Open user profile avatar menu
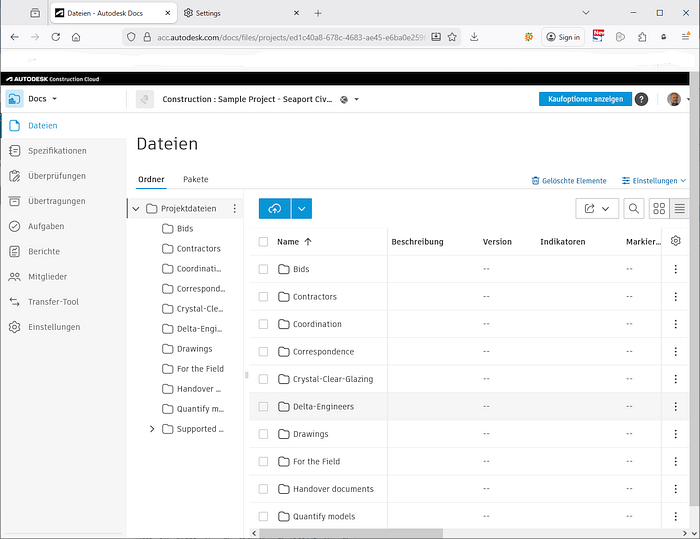 coord(674,99)
